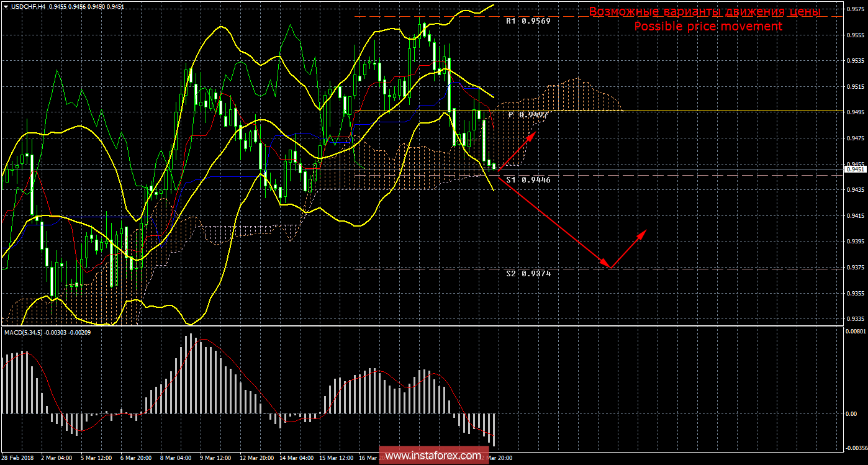The height and width of the screenshot is (465, 868).
Task: Click the 0.9555 price axis value
Action: click(856, 35)
